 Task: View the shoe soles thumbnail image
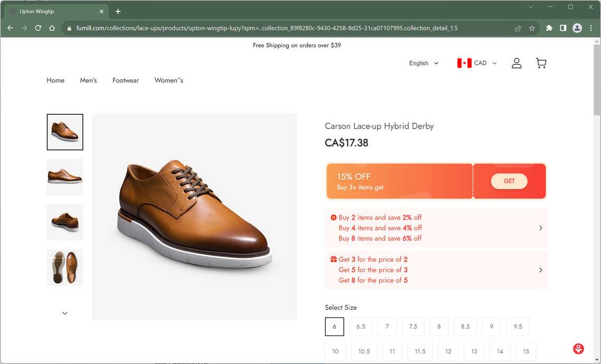(65, 268)
